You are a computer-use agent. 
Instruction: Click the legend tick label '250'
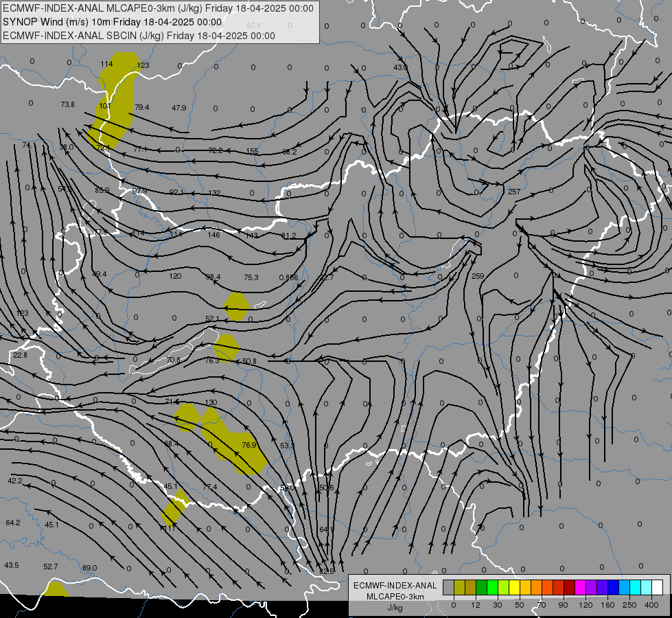[629, 605]
